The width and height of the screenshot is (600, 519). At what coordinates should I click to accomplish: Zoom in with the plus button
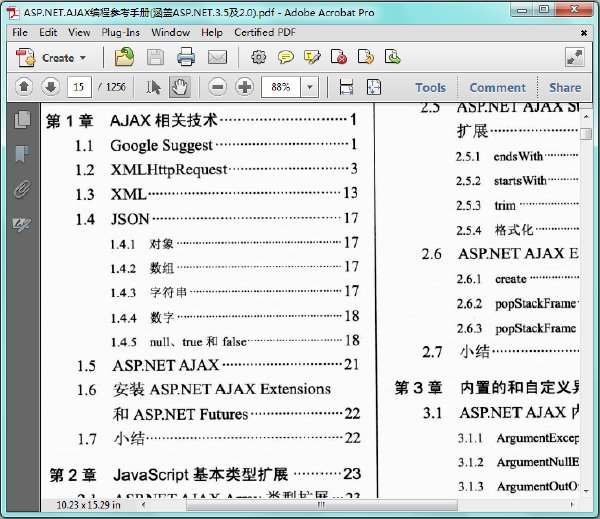[x=245, y=87]
